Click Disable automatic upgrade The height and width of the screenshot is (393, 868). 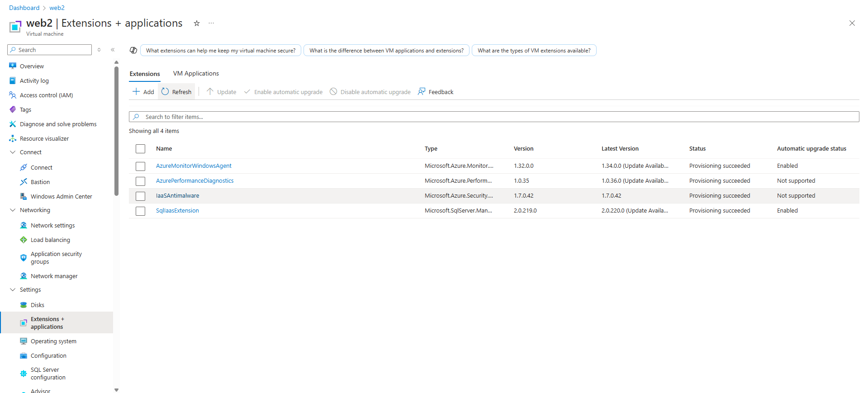click(370, 92)
